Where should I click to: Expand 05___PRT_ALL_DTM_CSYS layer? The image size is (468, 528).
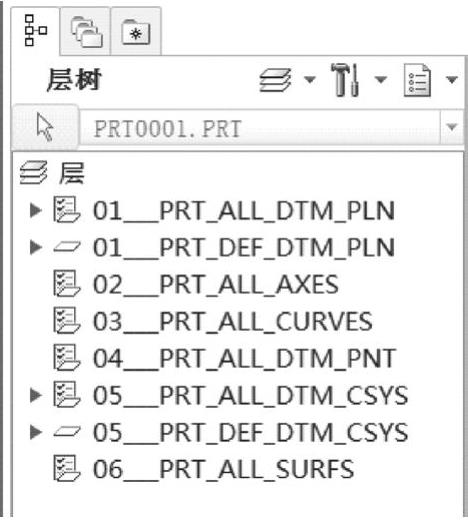36,395
